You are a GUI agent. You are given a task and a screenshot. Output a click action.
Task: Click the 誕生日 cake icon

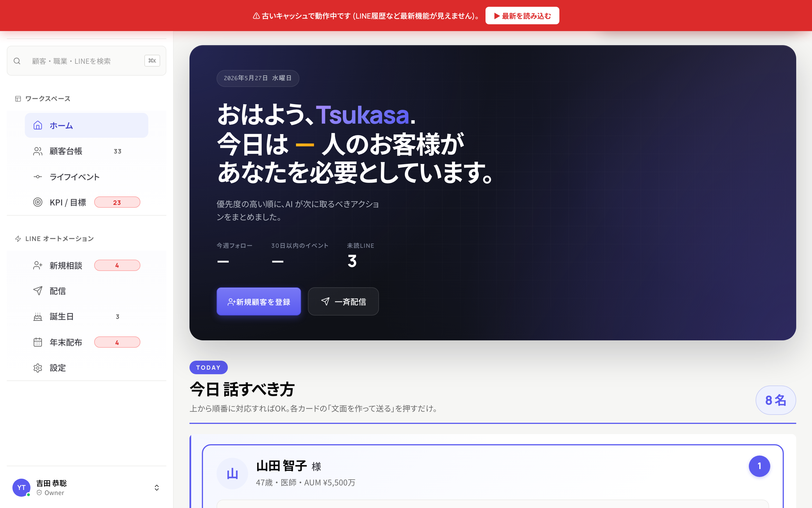37,316
